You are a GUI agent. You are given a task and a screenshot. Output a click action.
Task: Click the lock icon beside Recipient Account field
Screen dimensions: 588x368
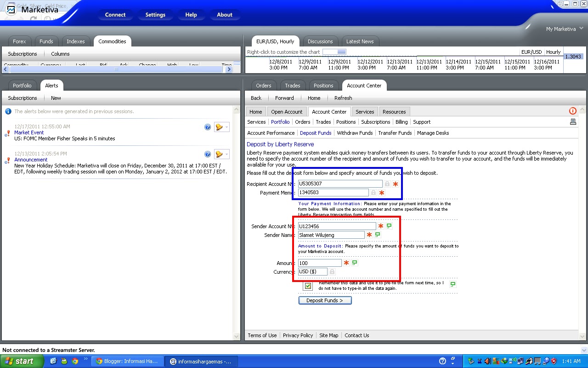tap(387, 184)
